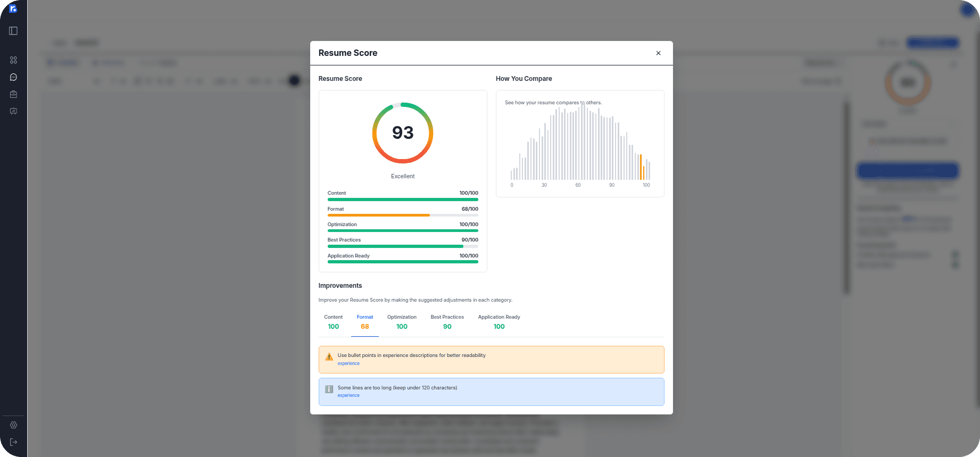Click the app logo in sidebar
980x457 pixels.
[x=13, y=8]
